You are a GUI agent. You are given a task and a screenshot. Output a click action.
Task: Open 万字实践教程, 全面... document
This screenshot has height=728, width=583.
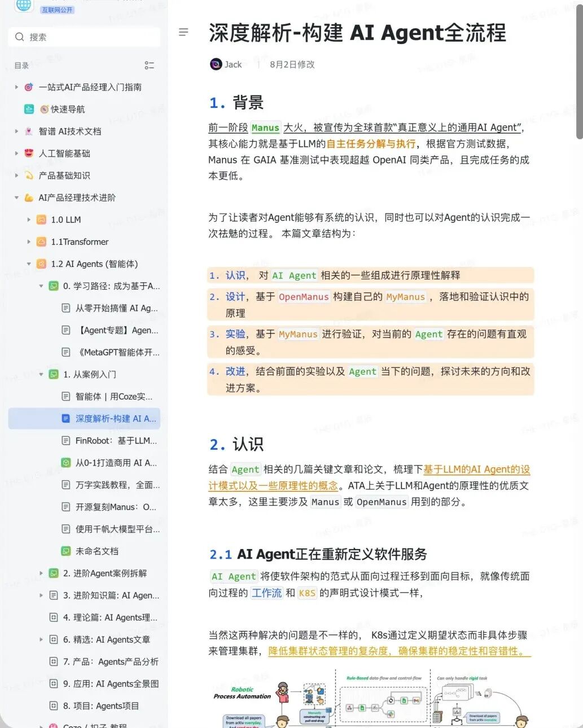click(x=117, y=485)
